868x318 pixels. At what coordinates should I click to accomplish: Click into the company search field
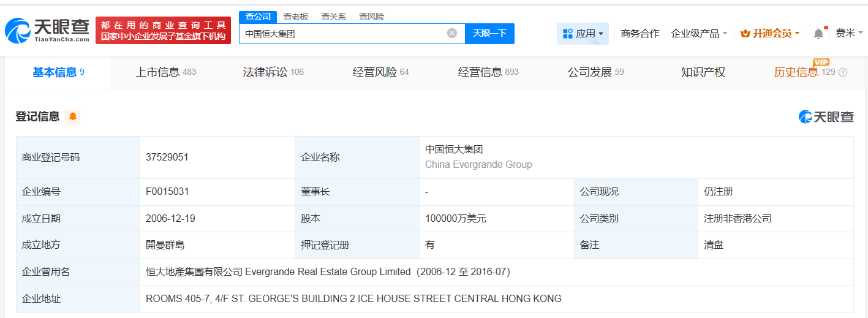pos(343,34)
